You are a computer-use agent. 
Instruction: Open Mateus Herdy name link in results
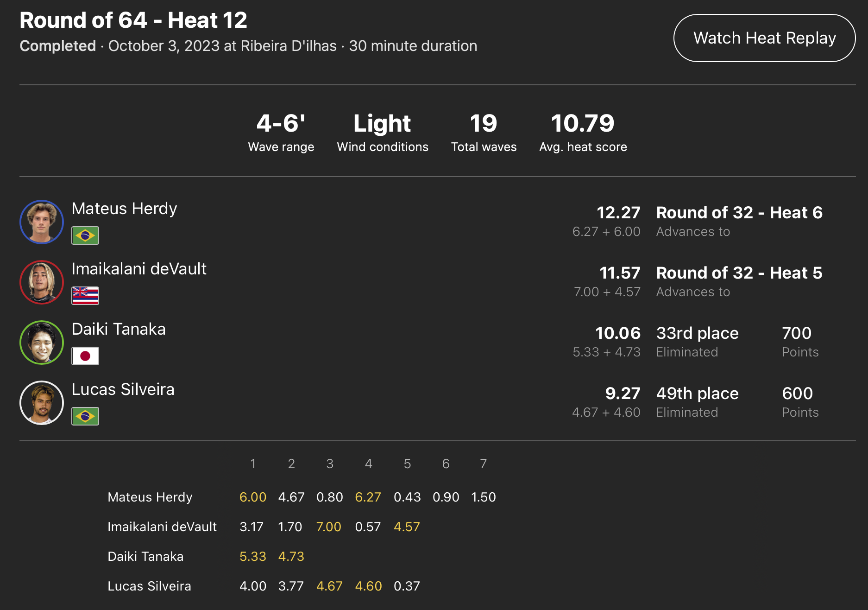pos(124,209)
